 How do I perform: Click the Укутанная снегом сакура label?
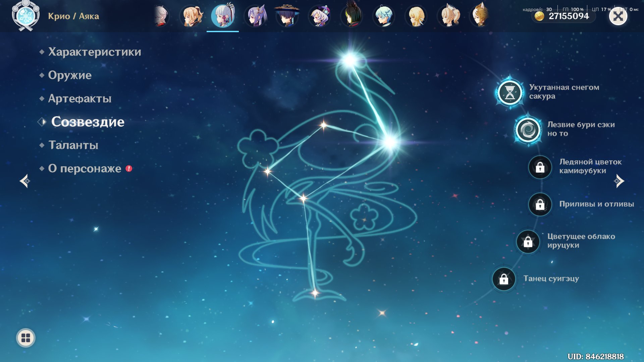click(x=564, y=92)
